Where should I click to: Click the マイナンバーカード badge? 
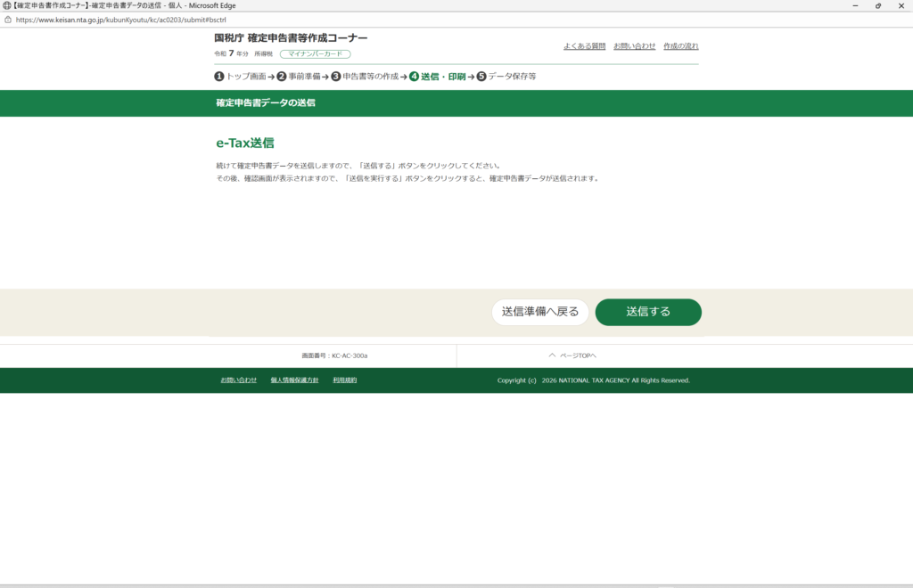315,54
